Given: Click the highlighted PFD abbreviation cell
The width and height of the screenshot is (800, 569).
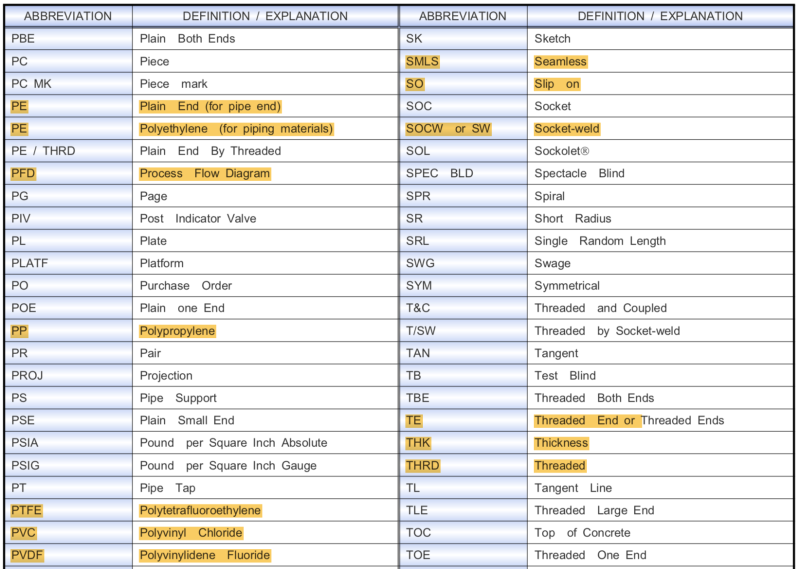Looking at the screenshot, I should pyautogui.click(x=24, y=173).
